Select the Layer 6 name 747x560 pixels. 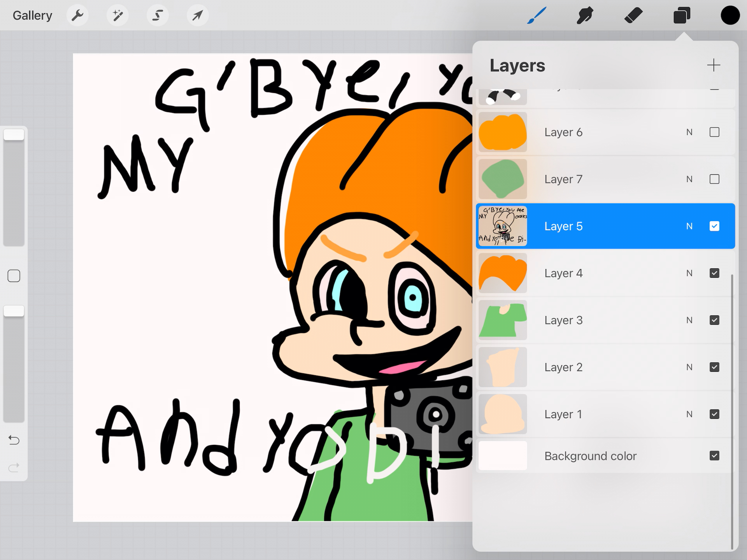(x=563, y=132)
